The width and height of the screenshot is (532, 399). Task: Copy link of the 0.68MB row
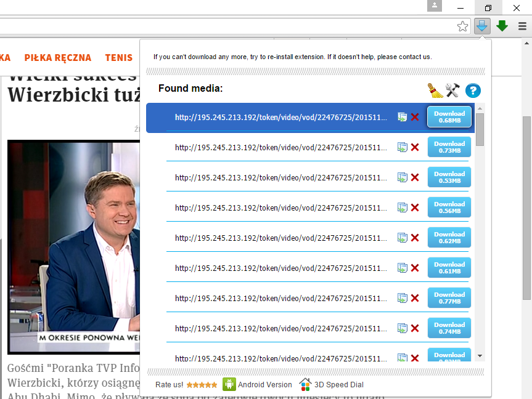click(403, 117)
